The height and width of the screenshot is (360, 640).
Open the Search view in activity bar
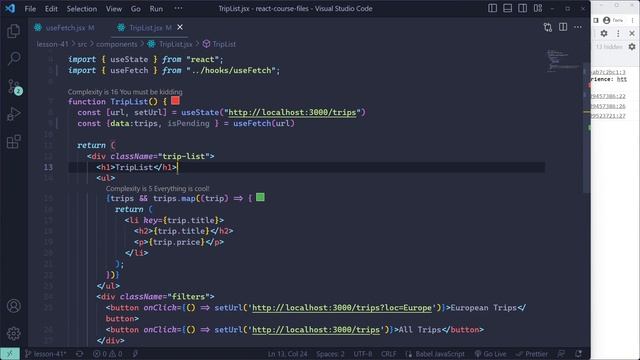tap(13, 58)
